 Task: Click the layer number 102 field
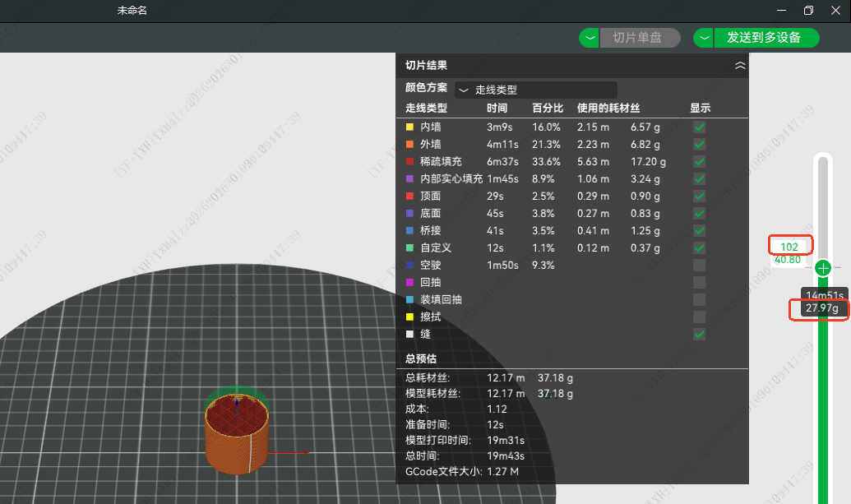(x=789, y=246)
